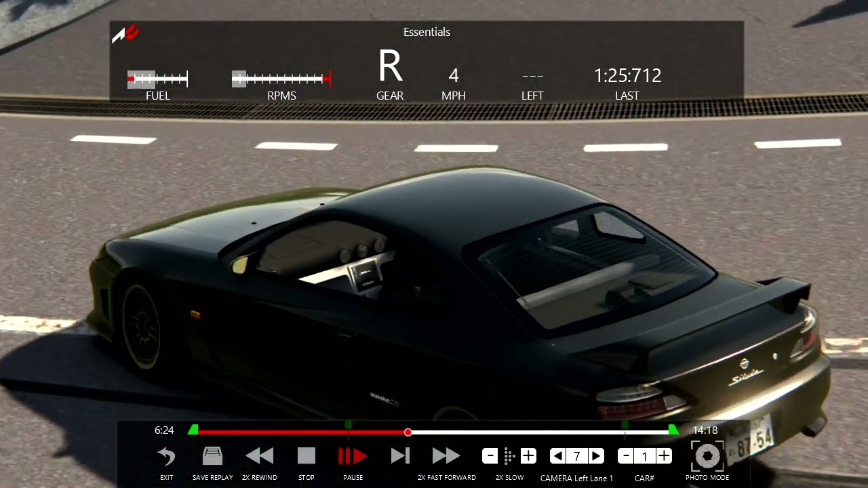Click the Assetto Corsa logo in the Essentials panel
The height and width of the screenshot is (488, 868).
[125, 33]
